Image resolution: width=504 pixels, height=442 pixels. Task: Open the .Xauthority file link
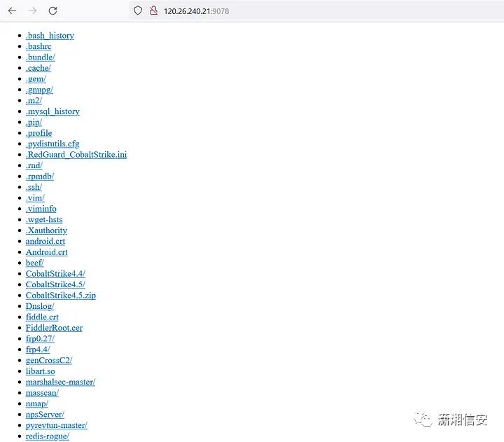[46, 230]
